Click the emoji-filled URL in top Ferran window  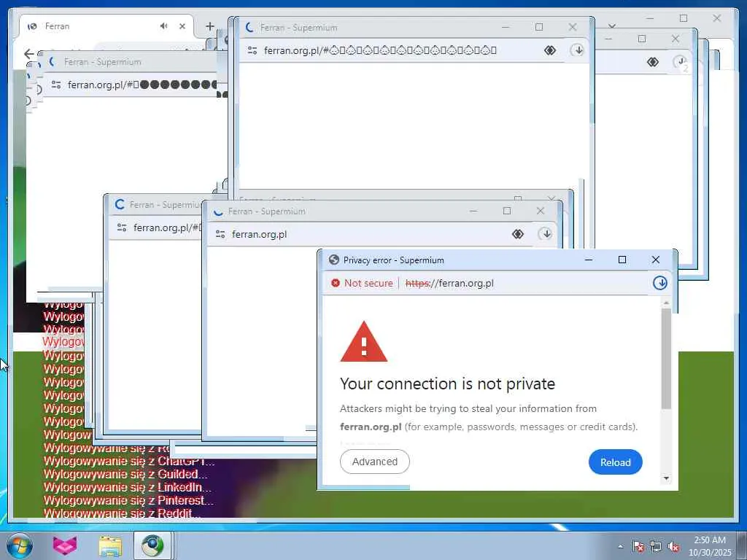(x=380, y=50)
